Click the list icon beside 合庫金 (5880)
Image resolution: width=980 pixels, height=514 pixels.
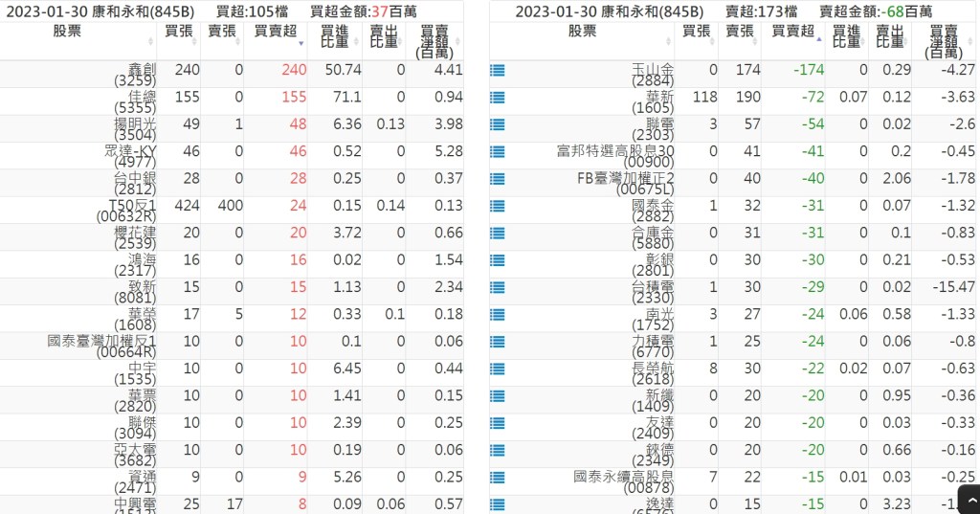[x=497, y=233]
